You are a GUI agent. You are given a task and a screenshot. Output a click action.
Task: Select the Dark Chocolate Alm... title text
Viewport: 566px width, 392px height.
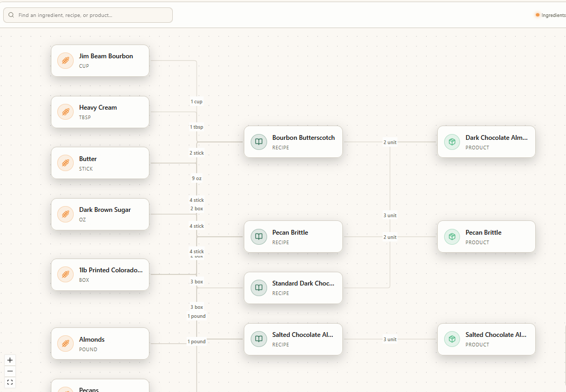pyautogui.click(x=497, y=138)
